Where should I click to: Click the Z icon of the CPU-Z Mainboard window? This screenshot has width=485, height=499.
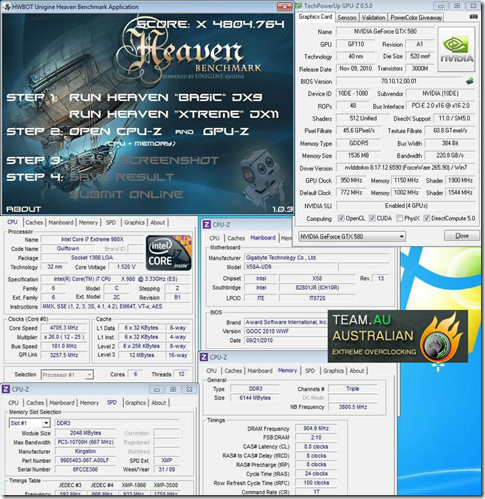coord(207,225)
